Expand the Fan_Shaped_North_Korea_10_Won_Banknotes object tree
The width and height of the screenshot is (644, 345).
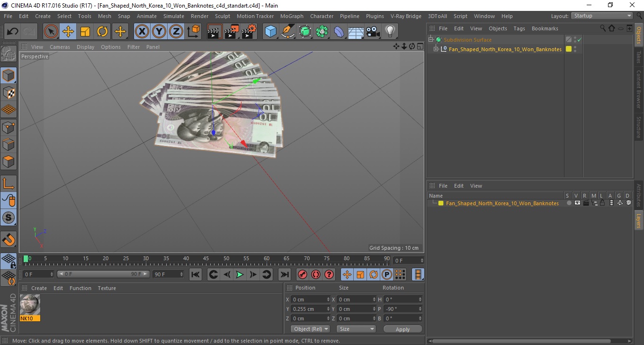436,49
